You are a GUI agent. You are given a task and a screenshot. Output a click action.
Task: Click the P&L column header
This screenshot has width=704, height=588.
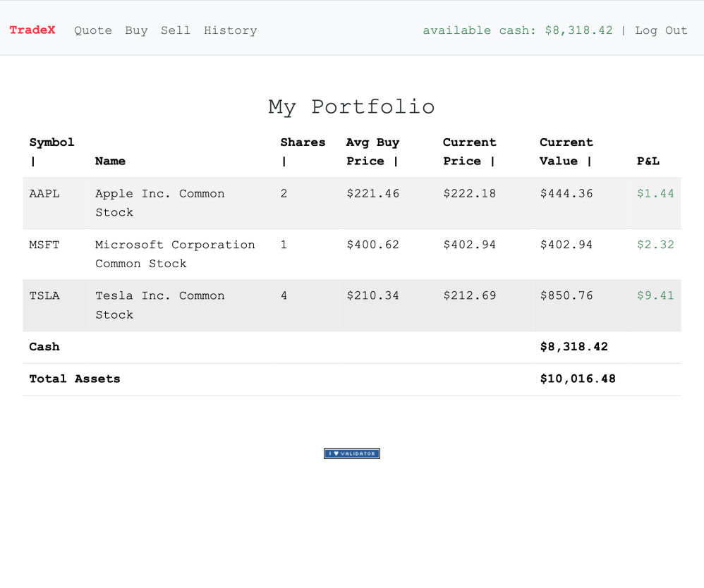tap(648, 161)
